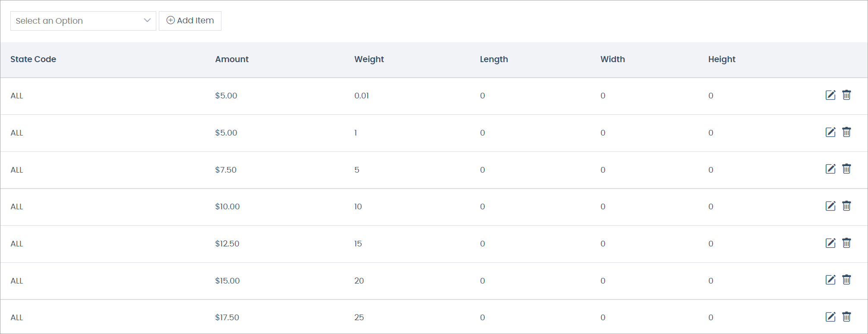
Task: Edit the 0.01 weight rate row
Action: pos(830,95)
